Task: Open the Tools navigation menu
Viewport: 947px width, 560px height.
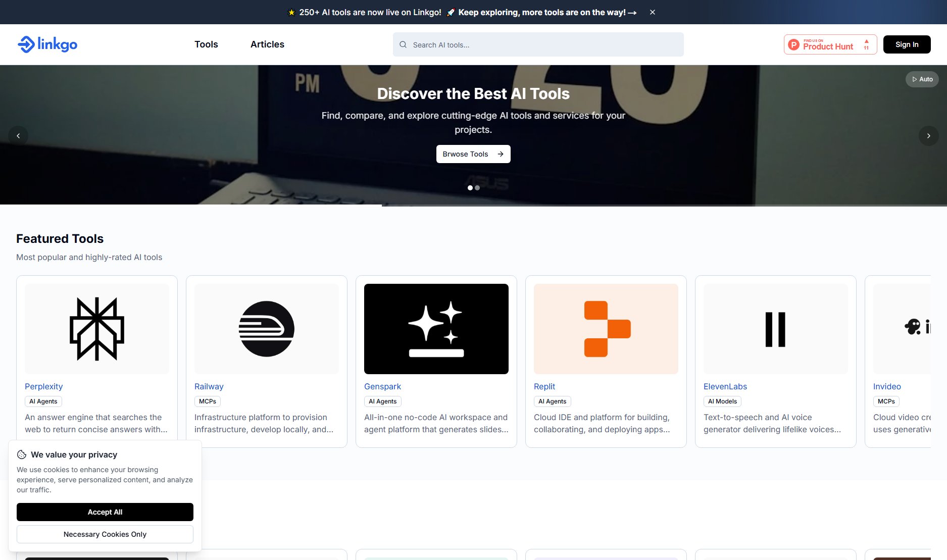Action: point(206,44)
